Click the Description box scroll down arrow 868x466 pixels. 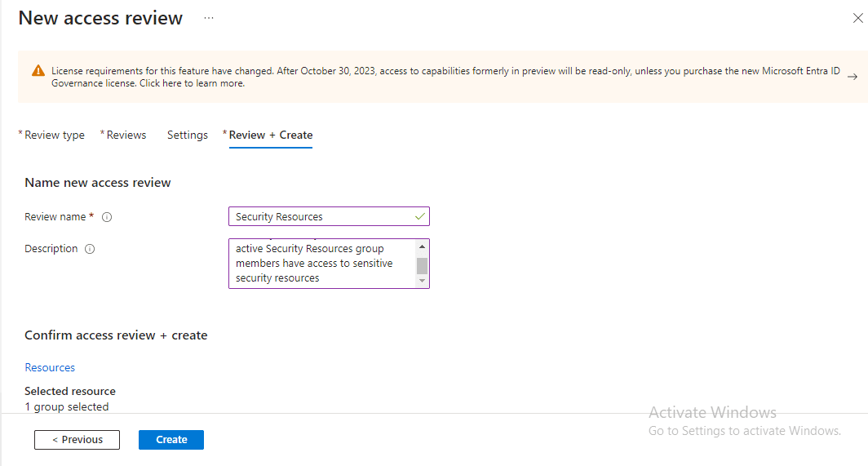[422, 281]
